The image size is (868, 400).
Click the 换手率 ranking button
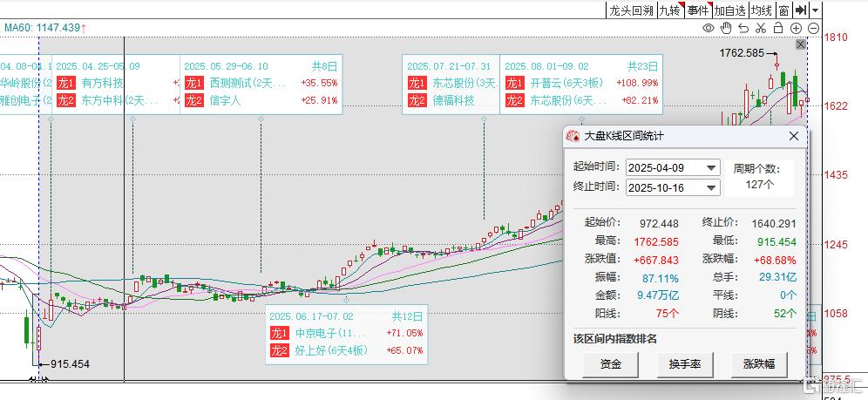685,364
